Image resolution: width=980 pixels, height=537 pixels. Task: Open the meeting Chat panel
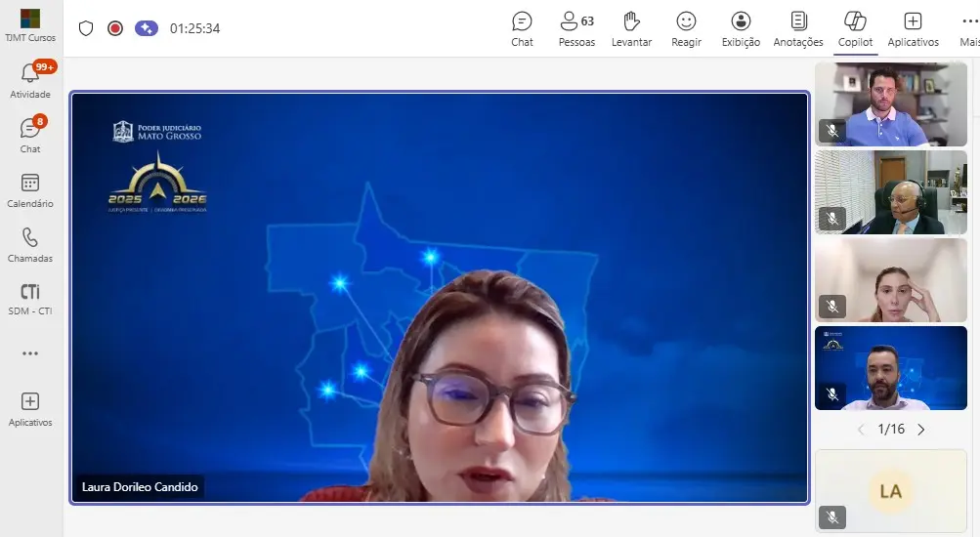pos(522,28)
